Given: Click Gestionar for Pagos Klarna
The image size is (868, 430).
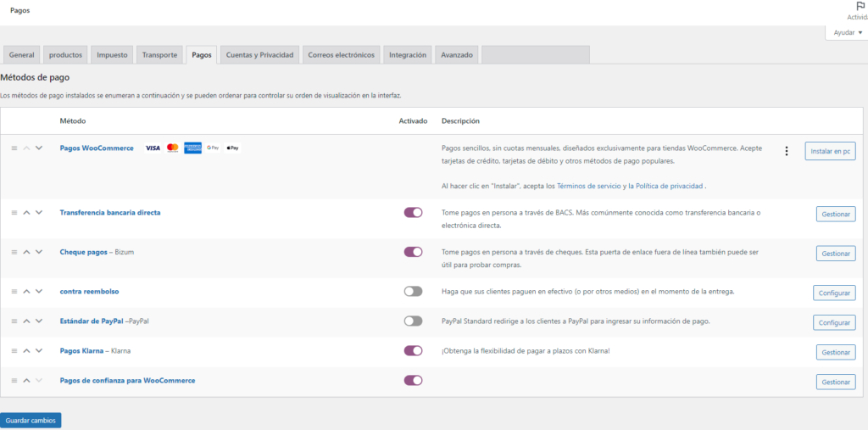Looking at the screenshot, I should point(836,352).
